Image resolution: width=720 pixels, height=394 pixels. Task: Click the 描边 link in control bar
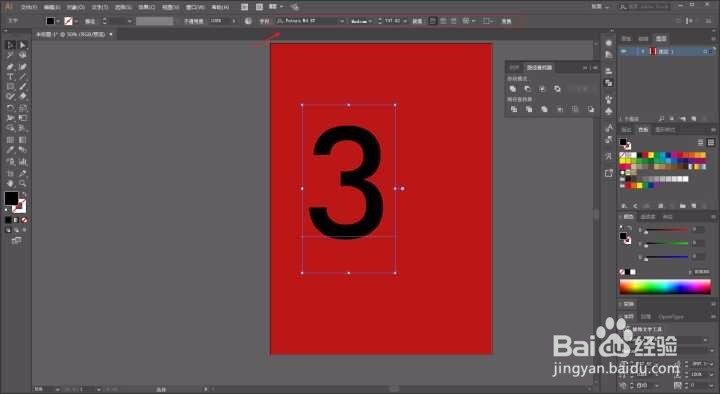tap(90, 21)
